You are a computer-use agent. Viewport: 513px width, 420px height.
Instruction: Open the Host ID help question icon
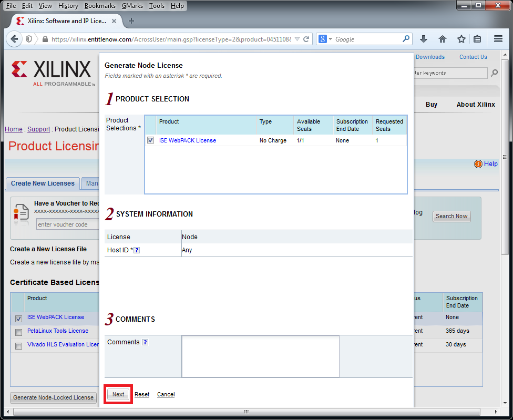[137, 250]
